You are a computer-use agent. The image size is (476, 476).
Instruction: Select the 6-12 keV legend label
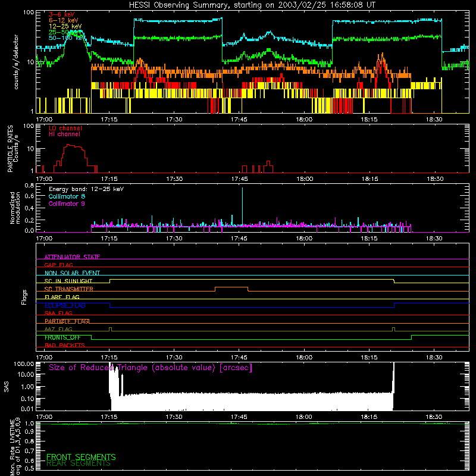coord(63,20)
